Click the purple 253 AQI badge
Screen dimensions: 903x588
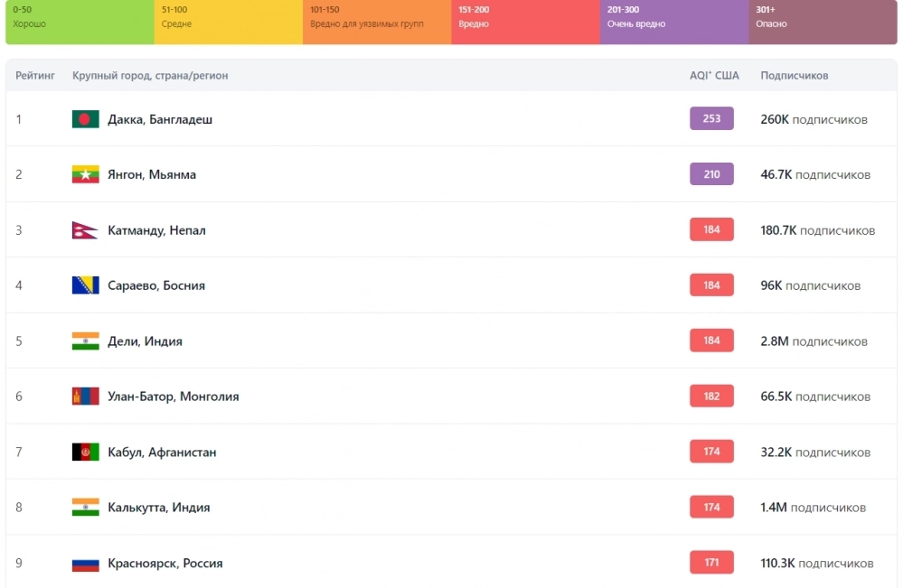coord(711,118)
